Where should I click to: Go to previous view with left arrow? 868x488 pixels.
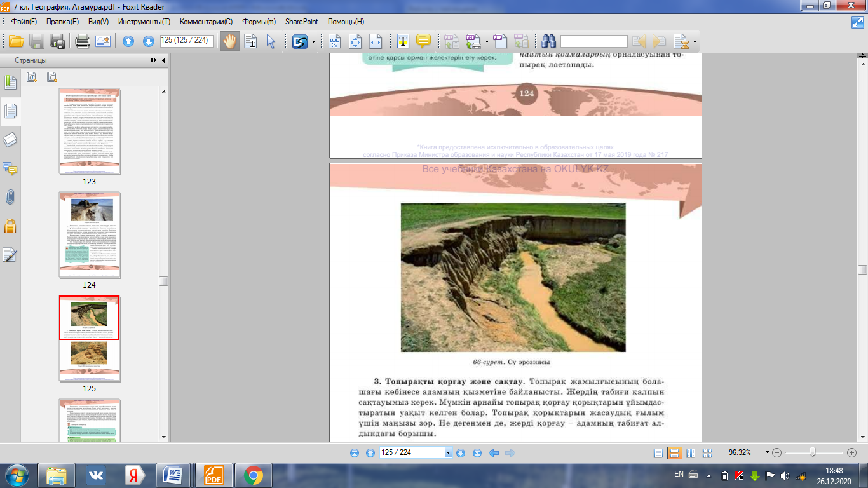click(x=494, y=453)
